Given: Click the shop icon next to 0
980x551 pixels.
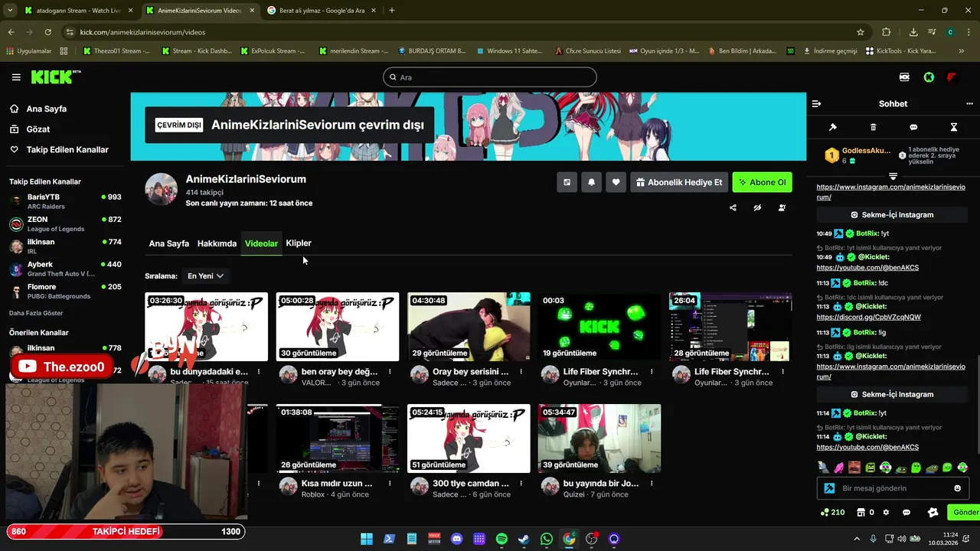Looking at the screenshot, I should [861, 513].
